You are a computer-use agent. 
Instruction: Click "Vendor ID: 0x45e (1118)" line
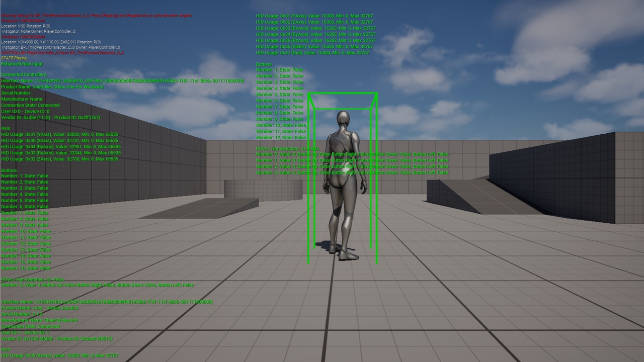pos(51,117)
